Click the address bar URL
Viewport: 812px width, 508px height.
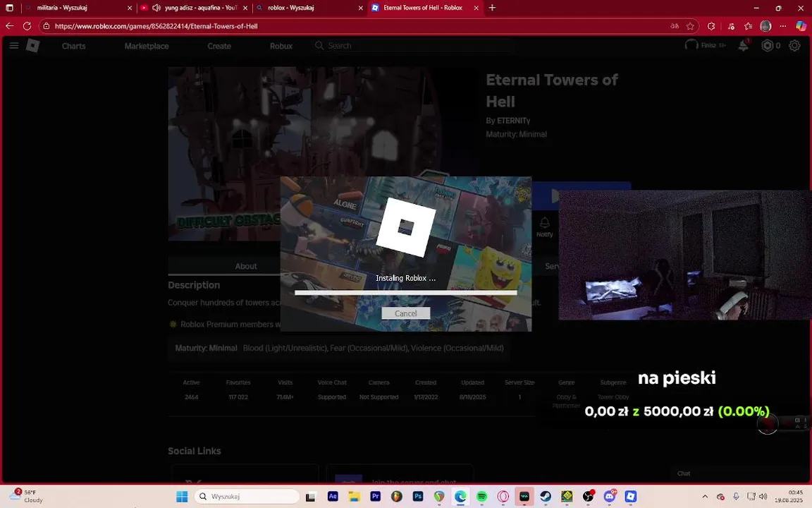point(156,26)
